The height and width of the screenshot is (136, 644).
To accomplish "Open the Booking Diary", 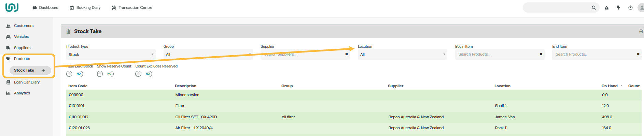I will click(85, 7).
